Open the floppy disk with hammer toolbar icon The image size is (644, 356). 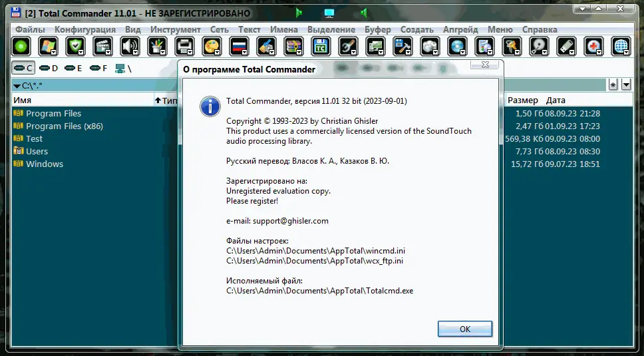point(402,47)
